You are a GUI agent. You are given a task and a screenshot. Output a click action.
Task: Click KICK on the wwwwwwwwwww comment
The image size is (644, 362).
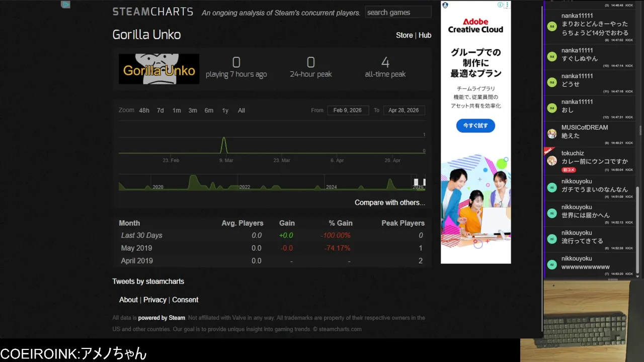(629, 274)
